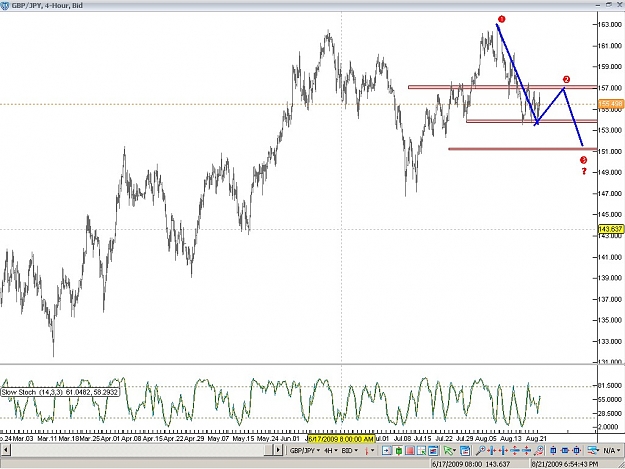This screenshot has height=469, width=625.
Task: Click the green candlestick icon
Action: point(398,450)
